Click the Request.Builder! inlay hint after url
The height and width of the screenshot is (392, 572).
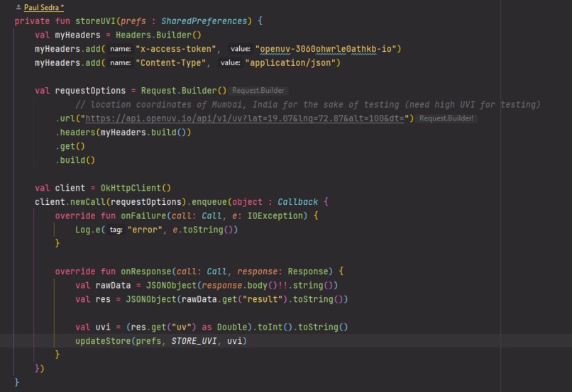pyautogui.click(x=446, y=118)
